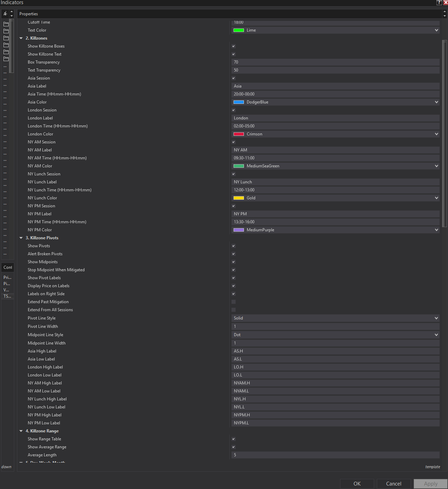This screenshot has height=489, width=448.
Task: Click the up arrow above the indicator list
Action: (11, 12)
